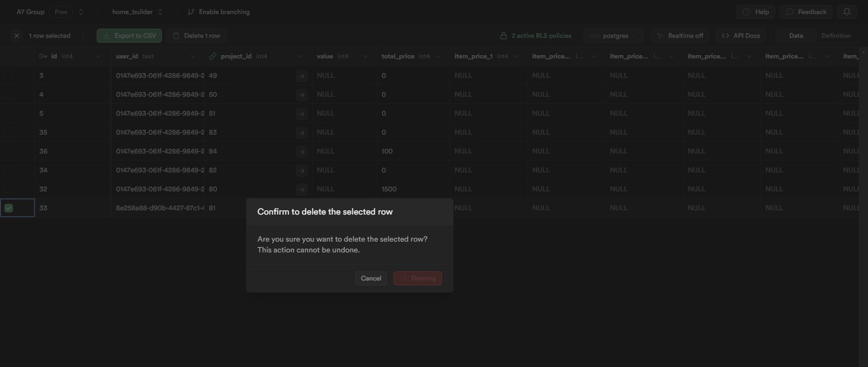
Task: Select total_price cell showing 100
Action: [x=413, y=151]
